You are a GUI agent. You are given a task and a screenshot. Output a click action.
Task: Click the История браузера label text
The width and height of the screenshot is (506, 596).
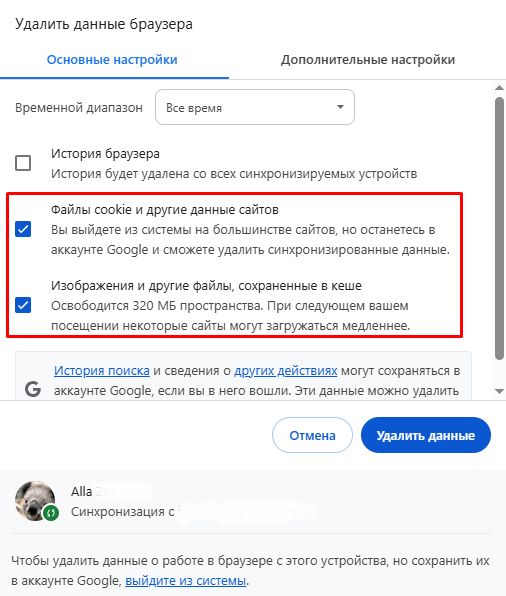click(105, 154)
